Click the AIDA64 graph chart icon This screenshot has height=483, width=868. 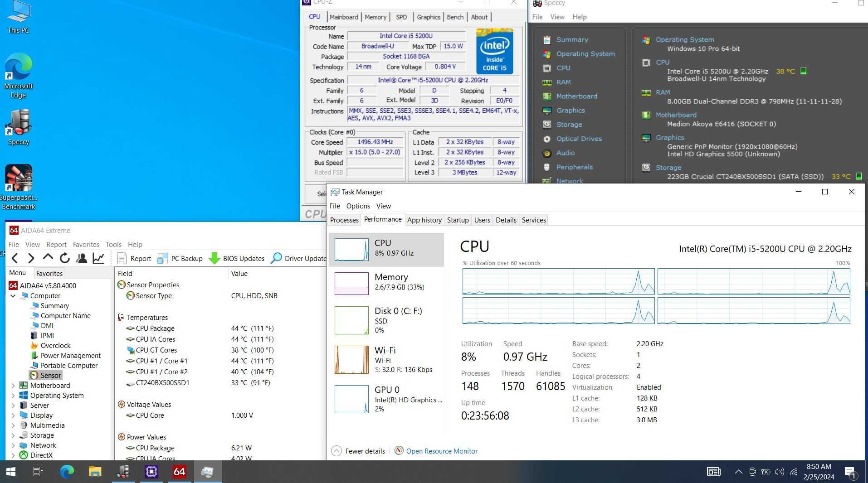tap(98, 258)
